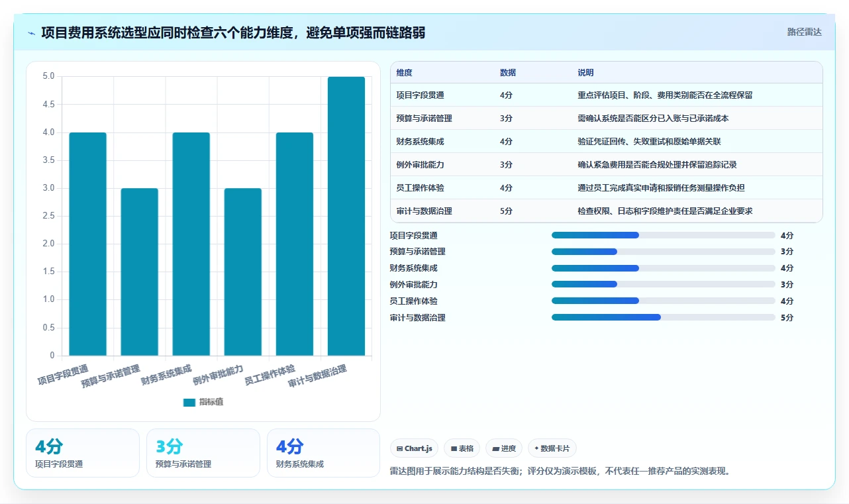Click the 5分 value in 审计与数据治理 table row
The image size is (849, 504).
coord(506,211)
